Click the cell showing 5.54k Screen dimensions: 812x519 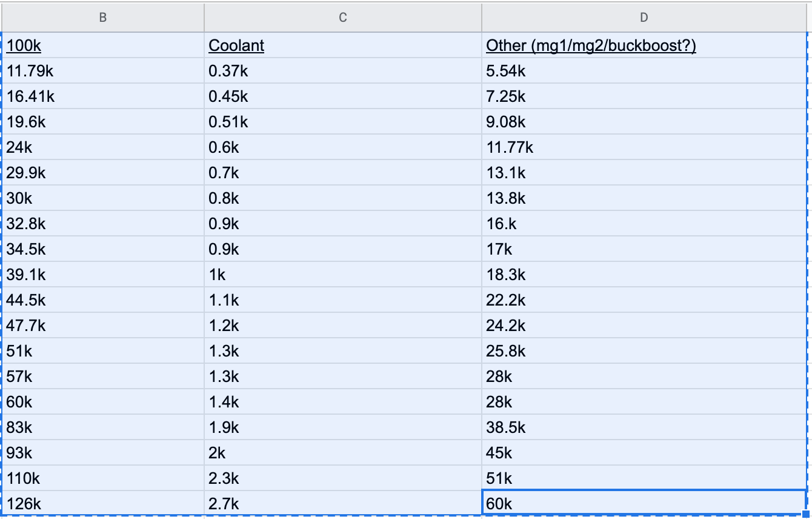pyautogui.click(x=644, y=71)
